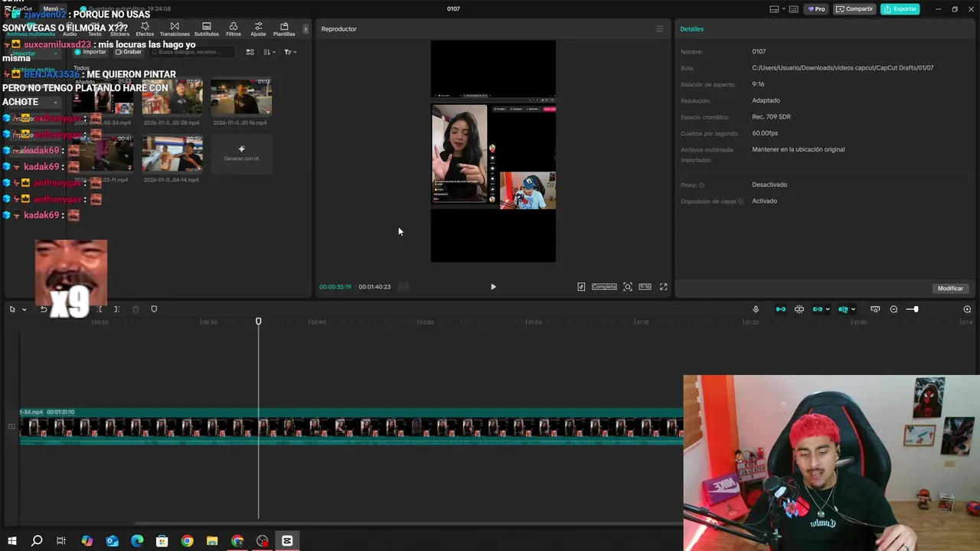This screenshot has height=551, width=980.
Task: Click the microphone record voice icon
Action: [756, 309]
